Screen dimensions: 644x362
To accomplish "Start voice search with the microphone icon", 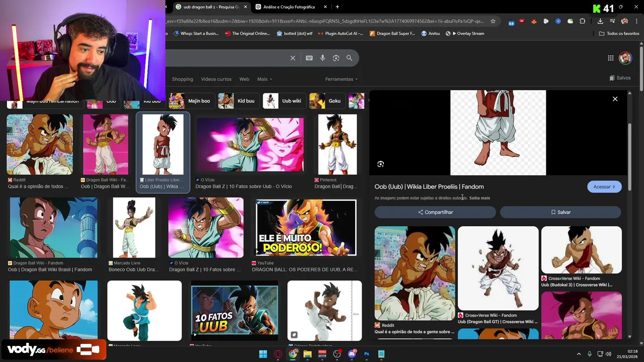I will tap(323, 58).
